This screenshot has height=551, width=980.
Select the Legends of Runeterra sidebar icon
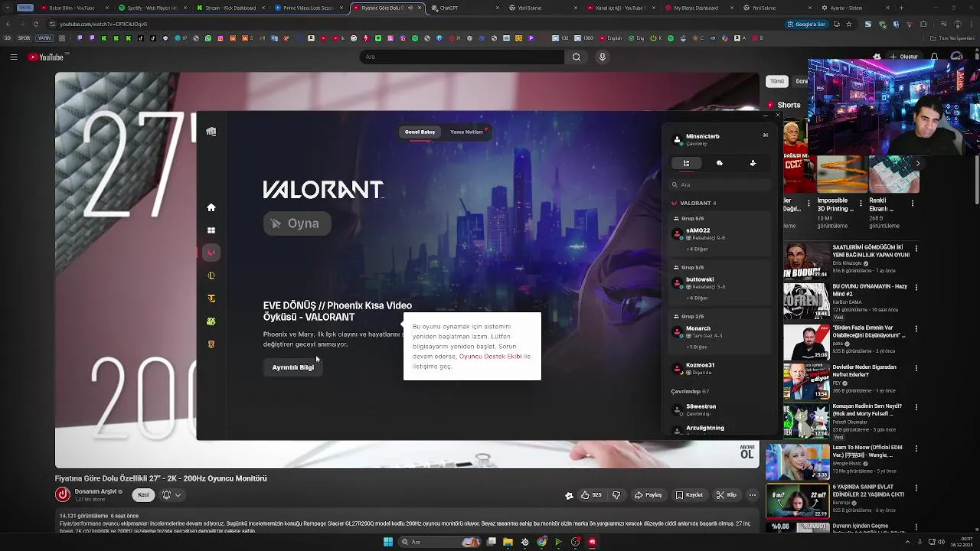coord(211,344)
